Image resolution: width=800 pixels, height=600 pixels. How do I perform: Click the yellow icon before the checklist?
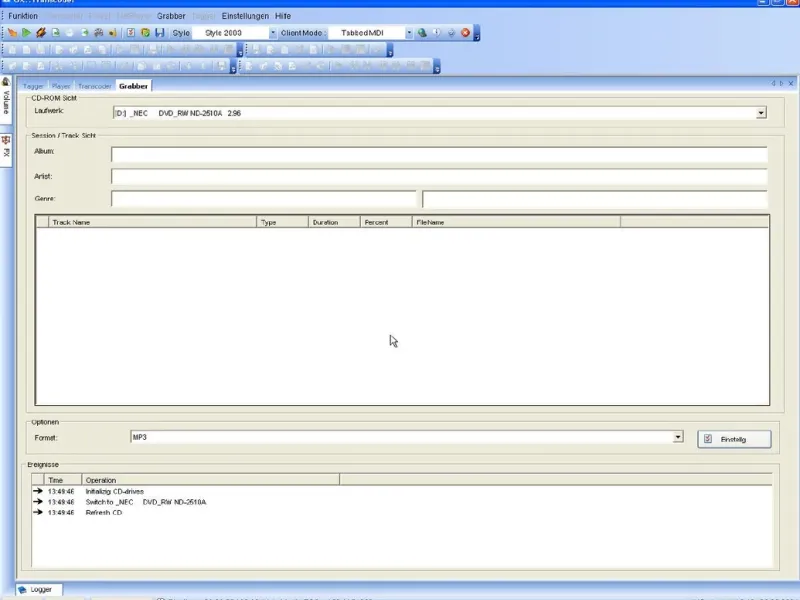coord(113,33)
